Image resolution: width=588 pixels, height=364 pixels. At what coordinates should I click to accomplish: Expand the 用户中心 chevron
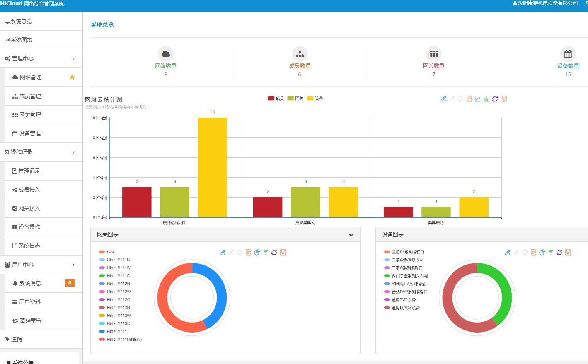73,265
